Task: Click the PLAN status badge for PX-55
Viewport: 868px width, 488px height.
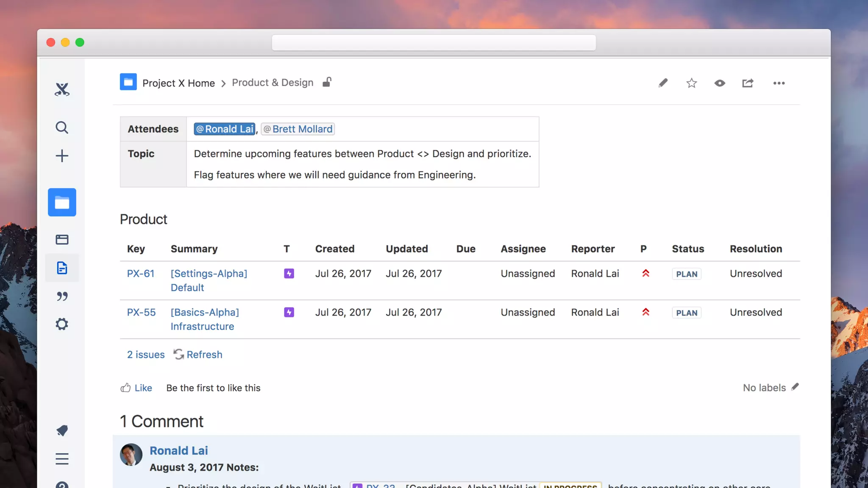Action: pos(687,313)
